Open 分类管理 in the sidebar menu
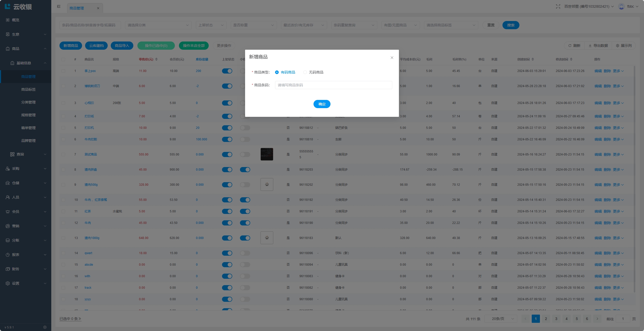Screen dimensions: 644x331 28,102
